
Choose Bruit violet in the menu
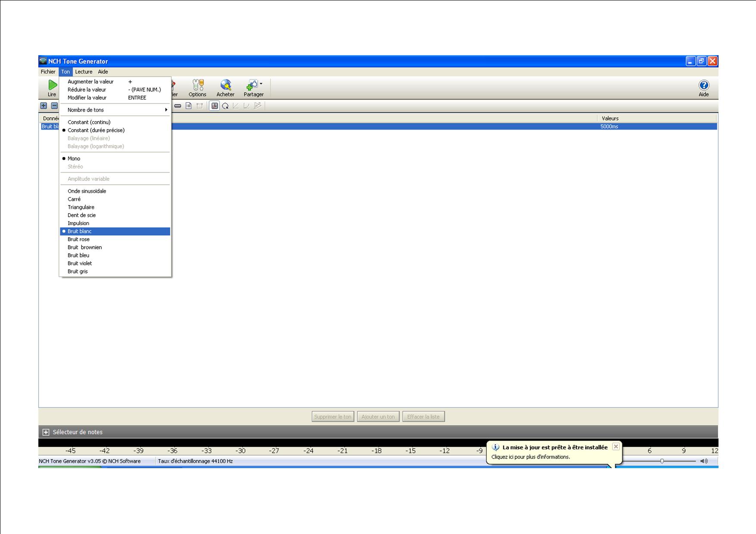[115, 264]
